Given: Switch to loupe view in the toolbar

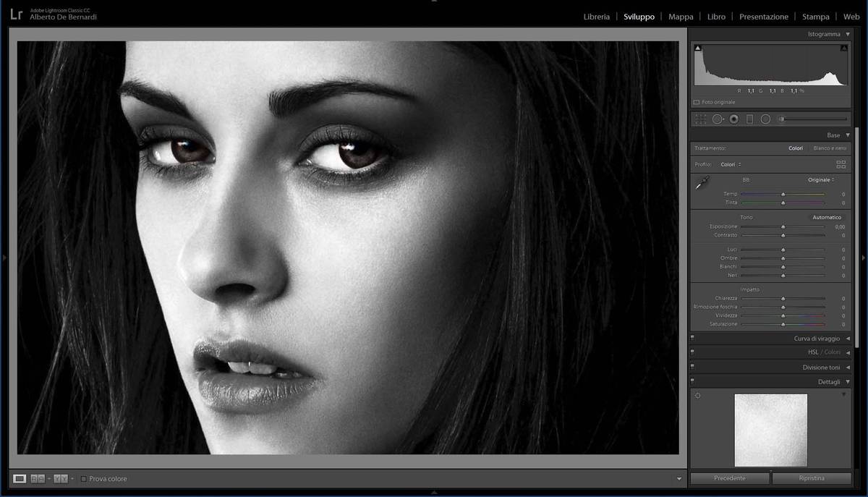Looking at the screenshot, I should (x=20, y=479).
